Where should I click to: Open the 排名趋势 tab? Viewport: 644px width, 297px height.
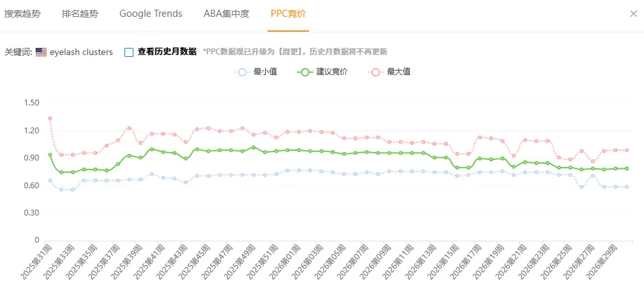80,14
